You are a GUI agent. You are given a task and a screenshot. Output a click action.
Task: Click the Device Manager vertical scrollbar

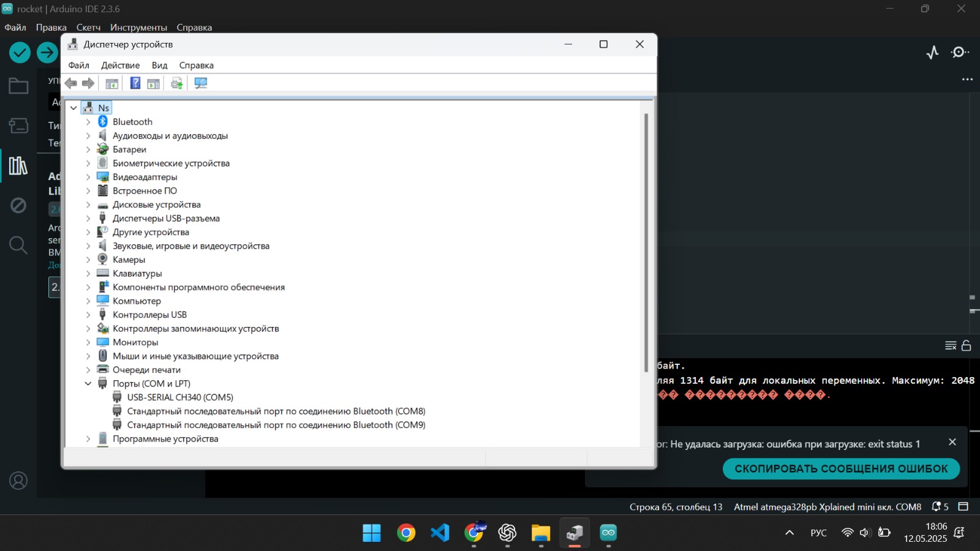[646, 242]
